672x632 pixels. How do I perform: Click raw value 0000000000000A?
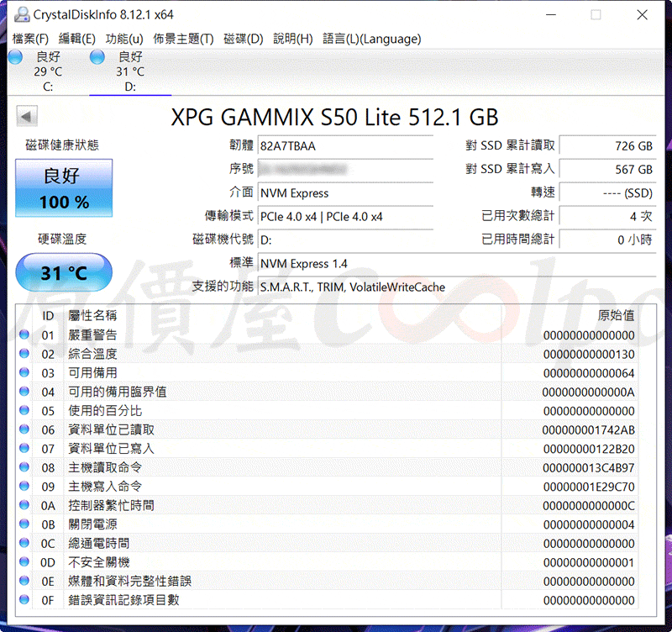[x=589, y=392]
